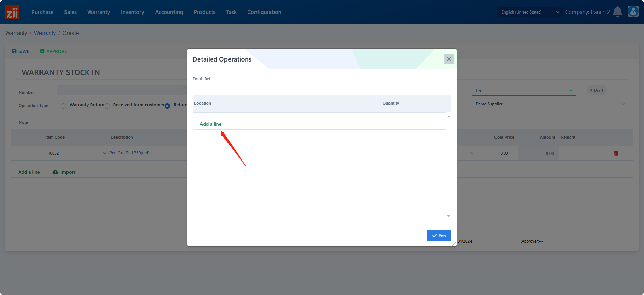Screen dimensions: 644x295
Task: Click the Pen Grd Port 750(red) link
Action: coord(129,153)
